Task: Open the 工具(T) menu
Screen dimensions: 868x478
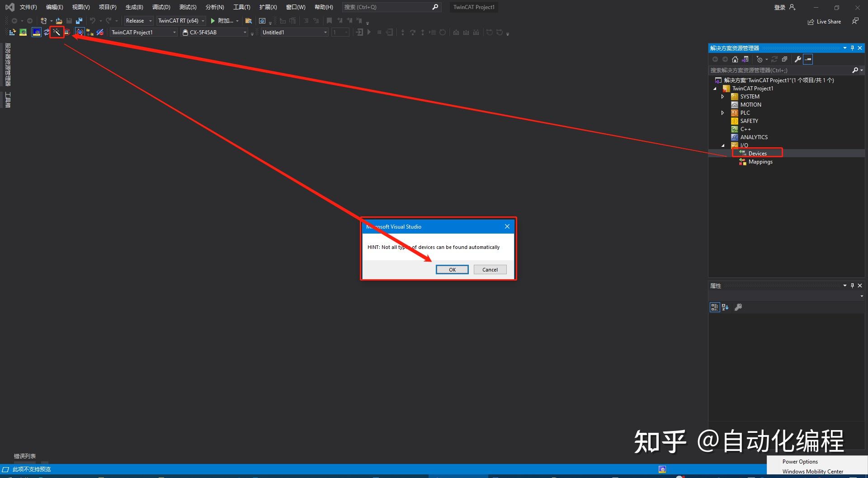Action: [241, 7]
